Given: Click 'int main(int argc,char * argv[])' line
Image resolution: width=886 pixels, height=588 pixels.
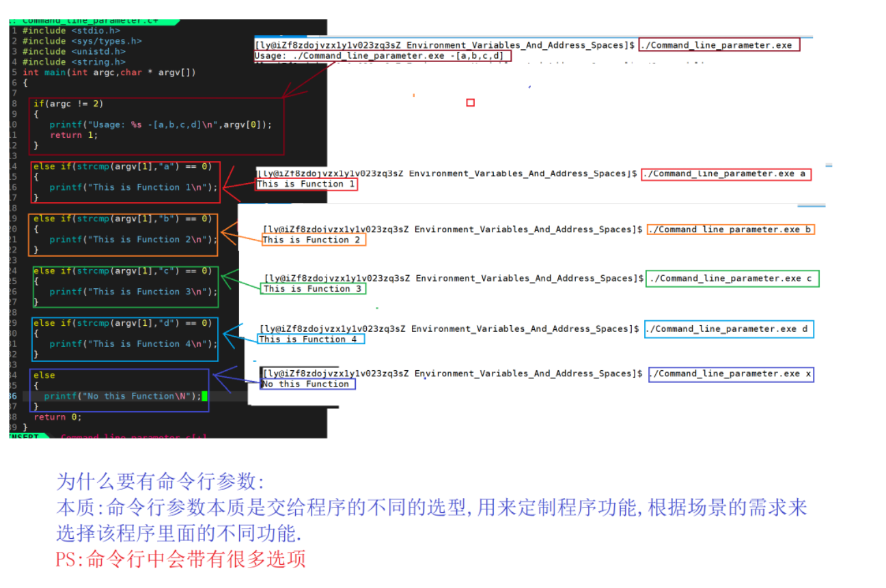Looking at the screenshot, I should tap(109, 72).
